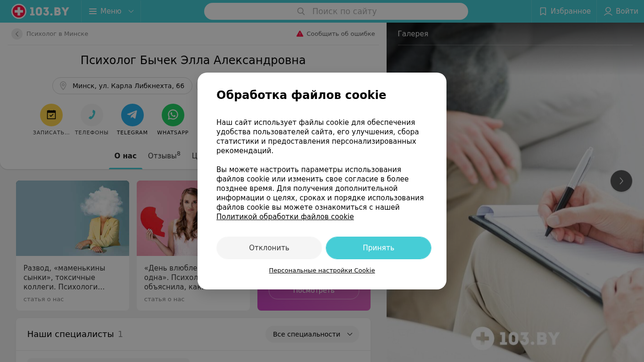The width and height of the screenshot is (644, 362).
Task: Open the Telegram contact icon
Action: tap(132, 115)
